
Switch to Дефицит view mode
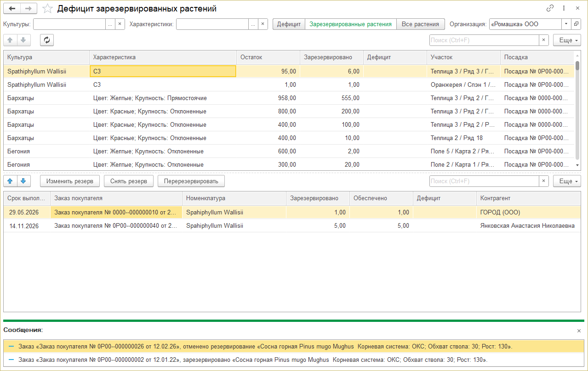click(289, 24)
